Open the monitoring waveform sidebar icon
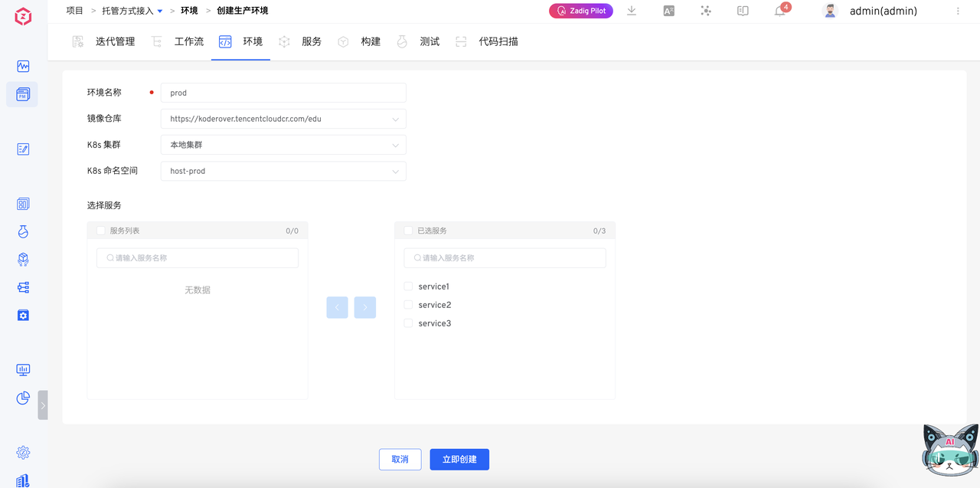The width and height of the screenshot is (980, 488). click(x=23, y=67)
